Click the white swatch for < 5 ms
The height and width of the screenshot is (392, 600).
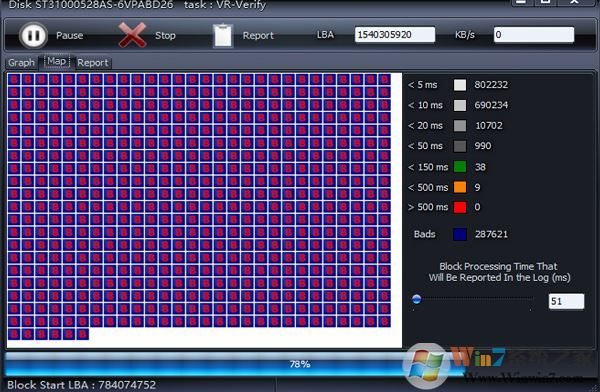(x=460, y=85)
